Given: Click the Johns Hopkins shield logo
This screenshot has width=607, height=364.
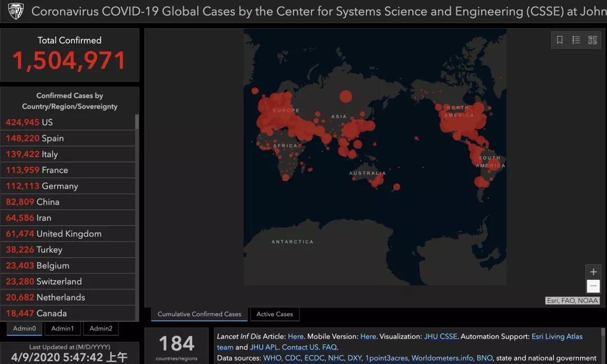Looking at the screenshot, I should coord(16,11).
